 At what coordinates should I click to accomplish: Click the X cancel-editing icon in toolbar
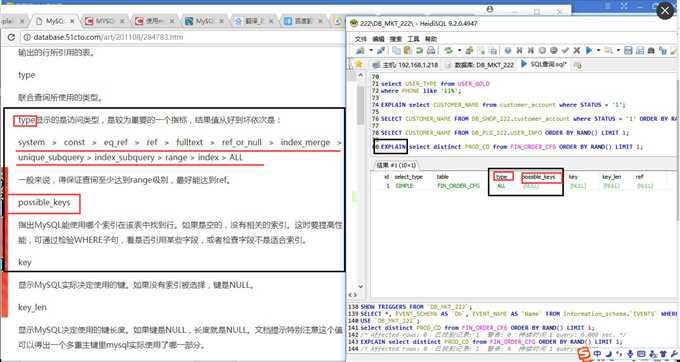(576, 51)
